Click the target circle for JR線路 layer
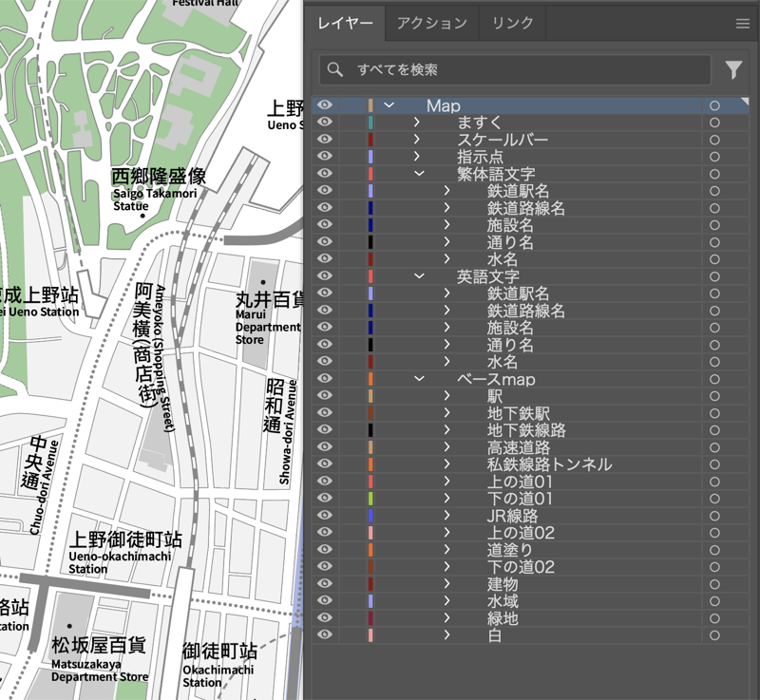Screen dimensions: 760x700 714,516
